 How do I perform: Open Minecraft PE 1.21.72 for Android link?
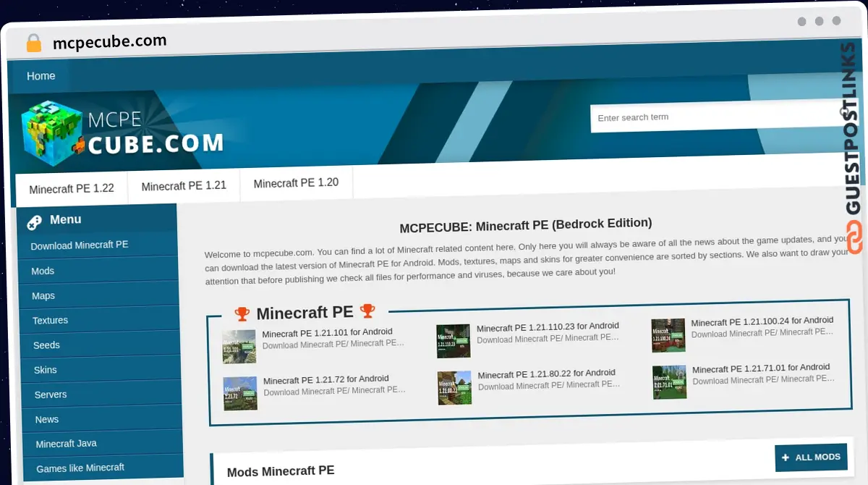[326, 379]
